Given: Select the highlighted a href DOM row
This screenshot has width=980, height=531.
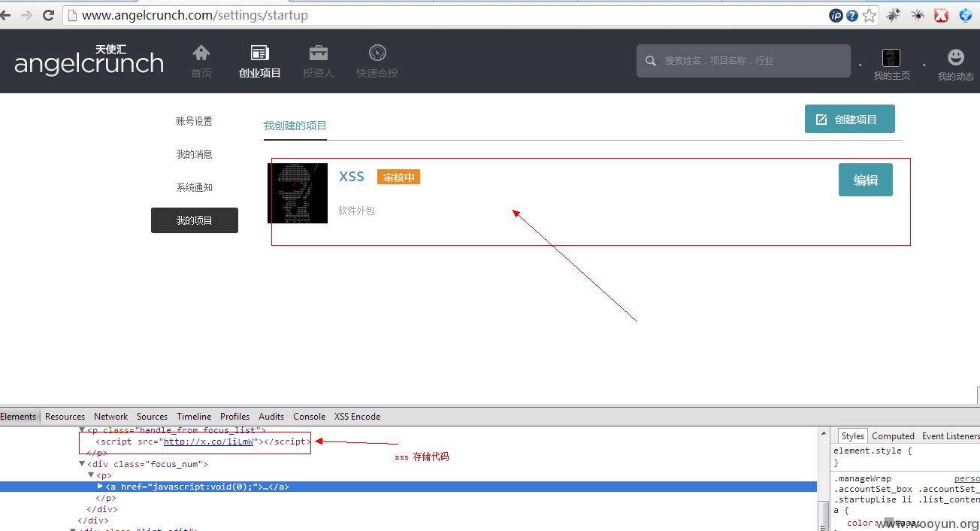Looking at the screenshot, I should (408, 487).
